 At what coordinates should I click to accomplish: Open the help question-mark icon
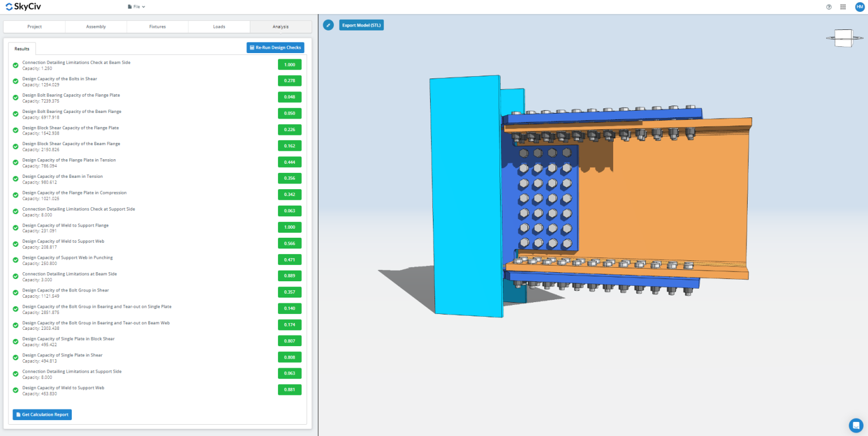(828, 6)
